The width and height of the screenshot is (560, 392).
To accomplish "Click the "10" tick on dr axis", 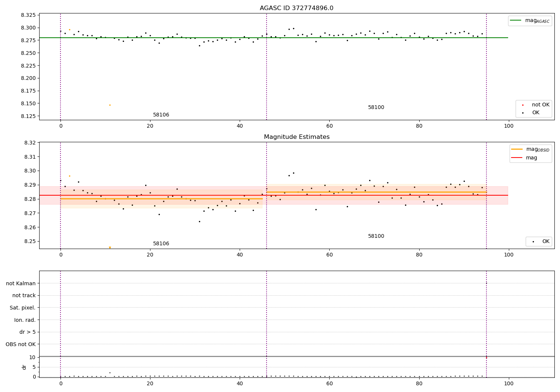I will (32, 357).
